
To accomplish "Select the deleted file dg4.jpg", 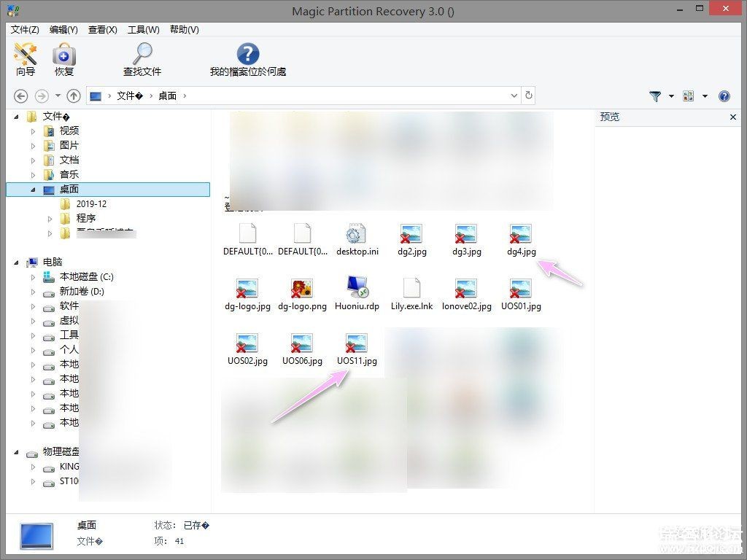I will pyautogui.click(x=521, y=239).
